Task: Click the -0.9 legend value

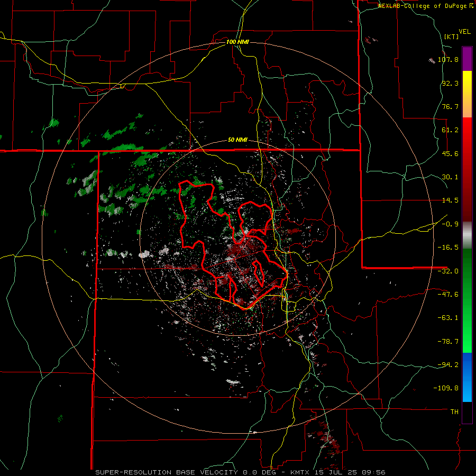Action: click(450, 224)
